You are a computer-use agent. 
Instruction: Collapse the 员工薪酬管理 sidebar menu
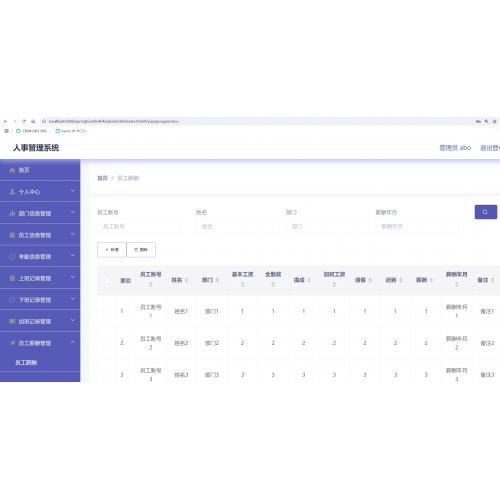pos(40,343)
